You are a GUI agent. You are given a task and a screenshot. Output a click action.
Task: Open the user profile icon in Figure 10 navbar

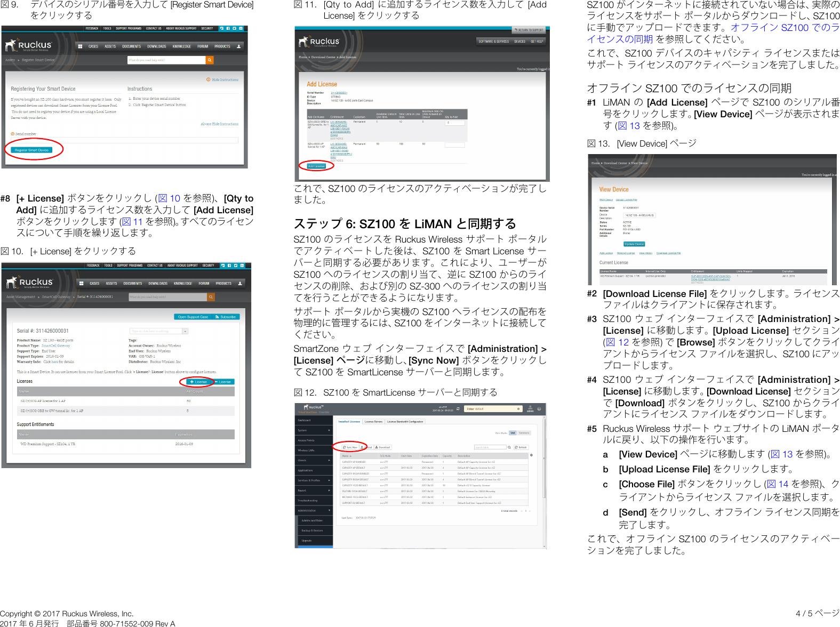(x=240, y=283)
